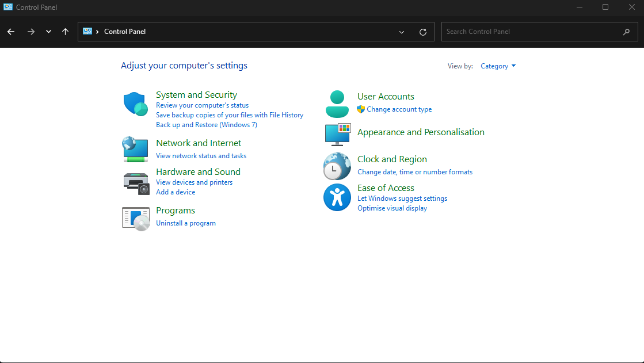The height and width of the screenshot is (363, 644).
Task: Click the Appearance and Personalisation monitor icon
Action: [338, 134]
